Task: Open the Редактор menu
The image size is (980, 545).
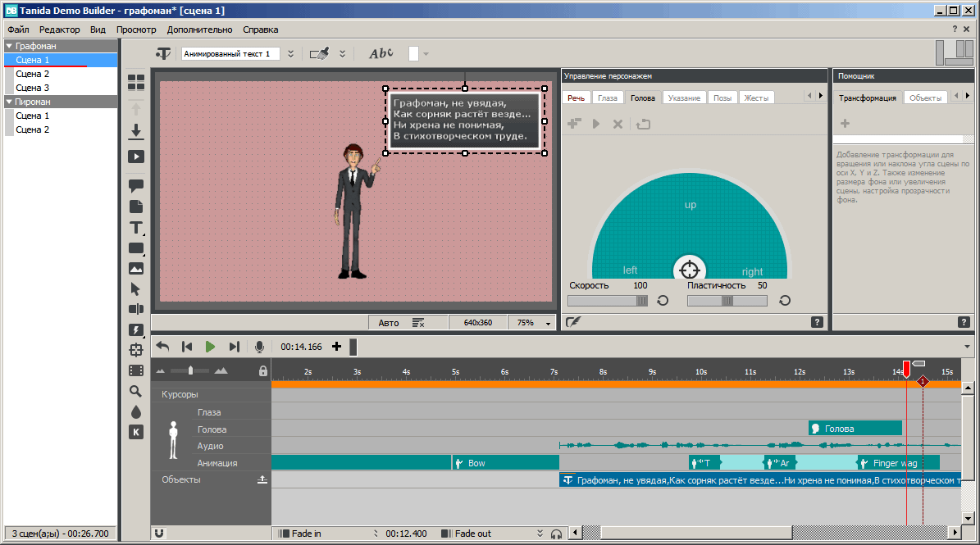Action: click(59, 30)
